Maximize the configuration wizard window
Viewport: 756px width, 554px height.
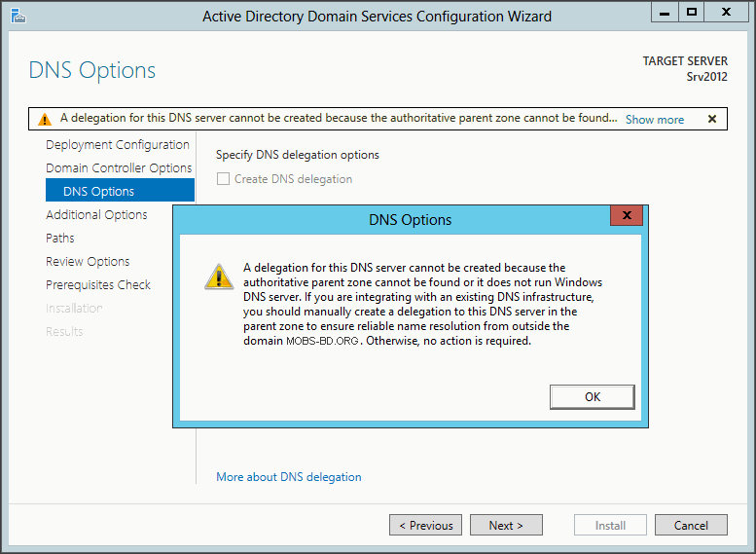(692, 12)
